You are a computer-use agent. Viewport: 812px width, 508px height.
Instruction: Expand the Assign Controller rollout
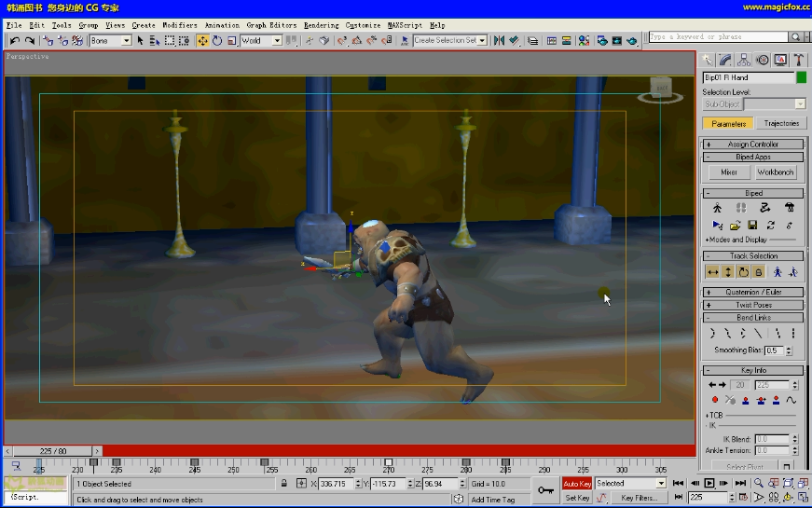(x=753, y=144)
